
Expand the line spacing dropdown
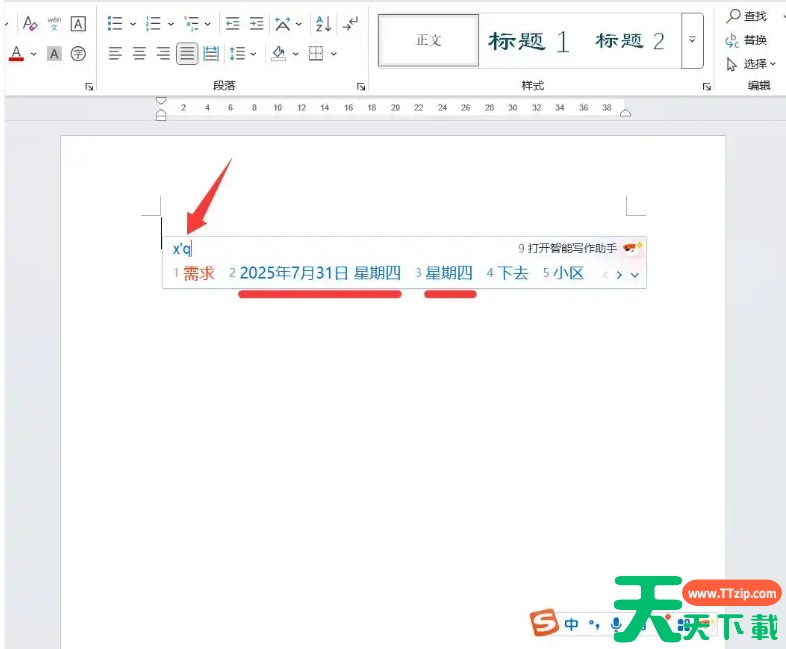254,54
